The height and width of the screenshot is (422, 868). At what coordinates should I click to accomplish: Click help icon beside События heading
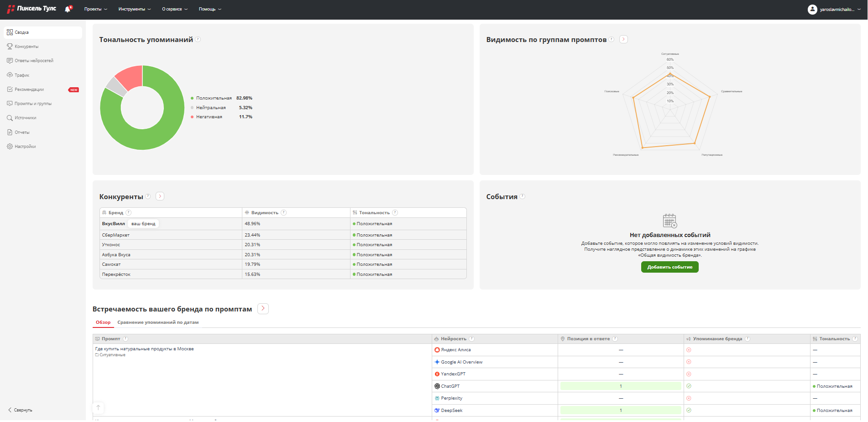pyautogui.click(x=522, y=196)
